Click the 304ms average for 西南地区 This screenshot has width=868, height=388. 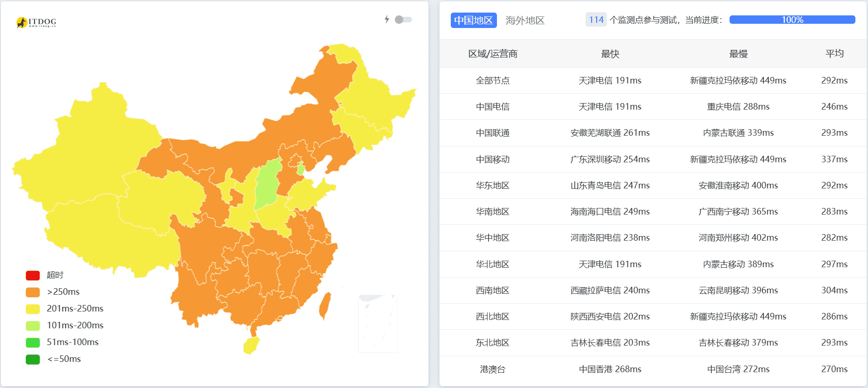pyautogui.click(x=834, y=290)
